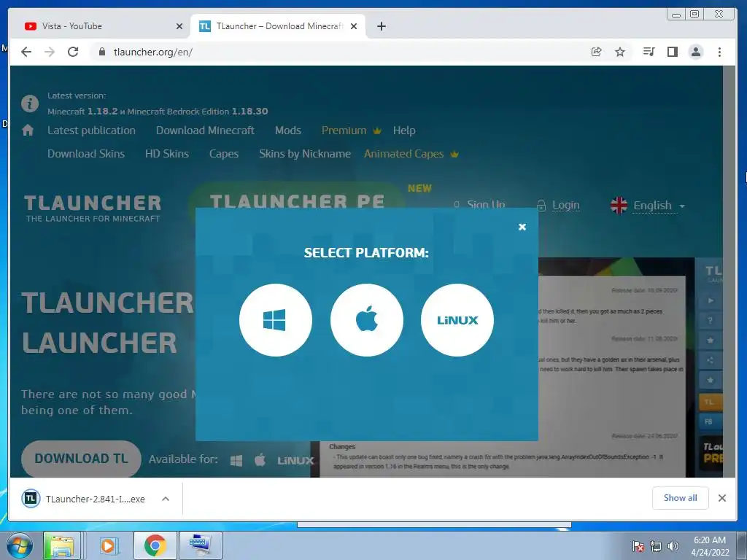Open Animated Capes link
The image size is (747, 560).
[411, 154]
